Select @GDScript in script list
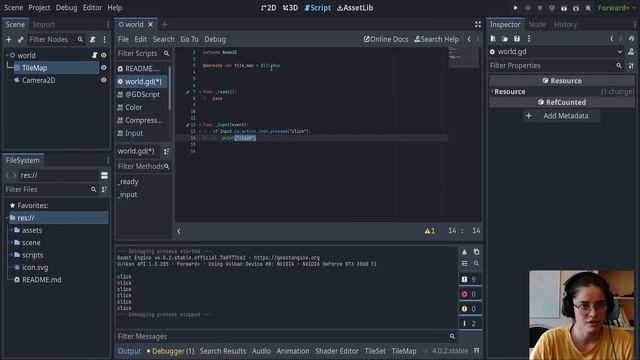Screen dimensions: 640x360 point(142,94)
